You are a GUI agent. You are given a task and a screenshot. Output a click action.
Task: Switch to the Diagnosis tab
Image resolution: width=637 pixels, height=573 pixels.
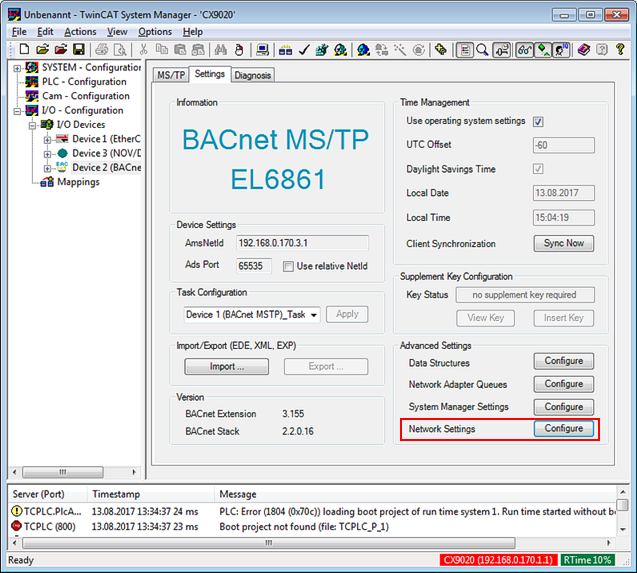pyautogui.click(x=253, y=75)
